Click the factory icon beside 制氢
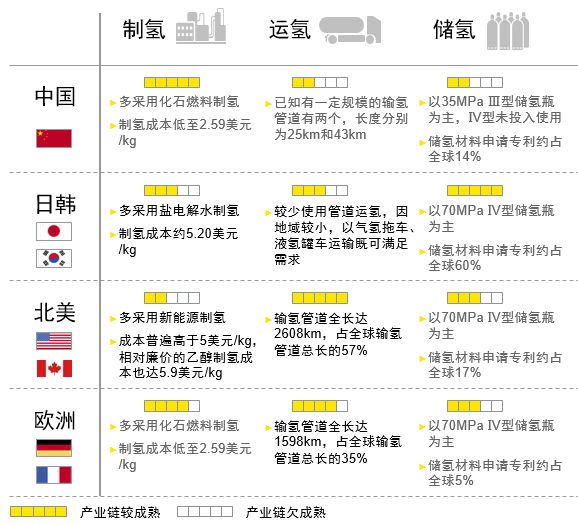578x525 pixels. [201, 26]
